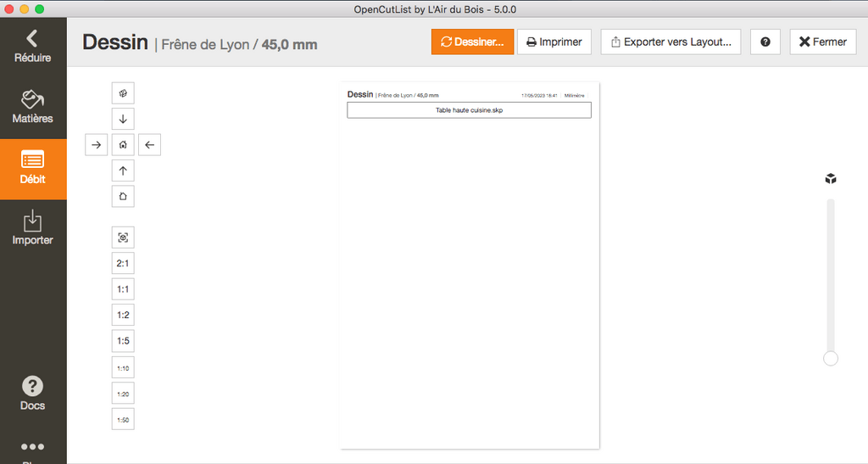This screenshot has width=868, height=464.
Task: Click the Millimètre unit label
Action: coord(574,95)
